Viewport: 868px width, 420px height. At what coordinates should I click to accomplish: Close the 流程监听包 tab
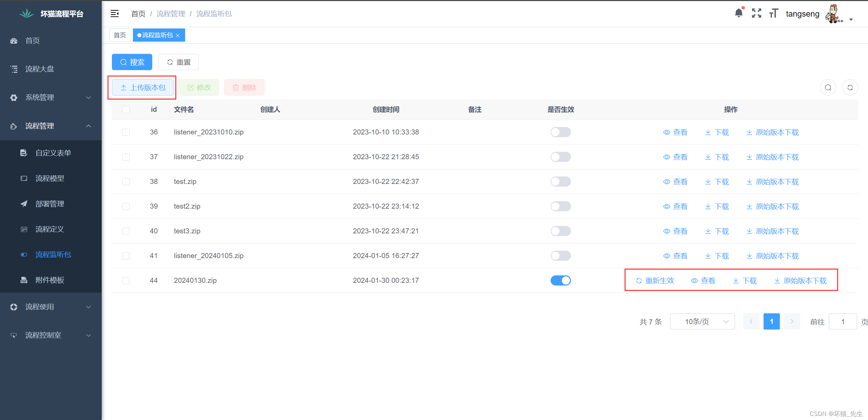pos(178,36)
